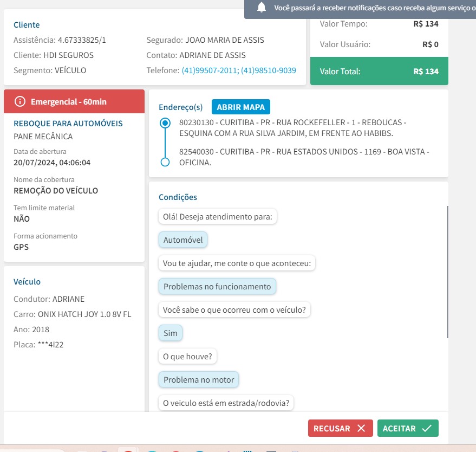Click the Vou te ajudar chat message
This screenshot has width=476, height=452.
[x=237, y=263]
